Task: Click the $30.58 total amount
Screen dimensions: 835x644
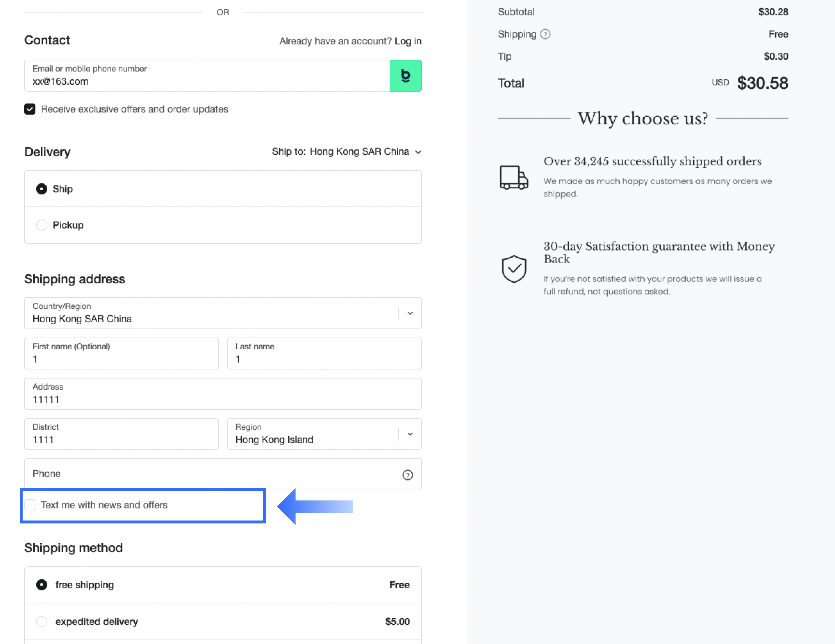Action: click(762, 83)
